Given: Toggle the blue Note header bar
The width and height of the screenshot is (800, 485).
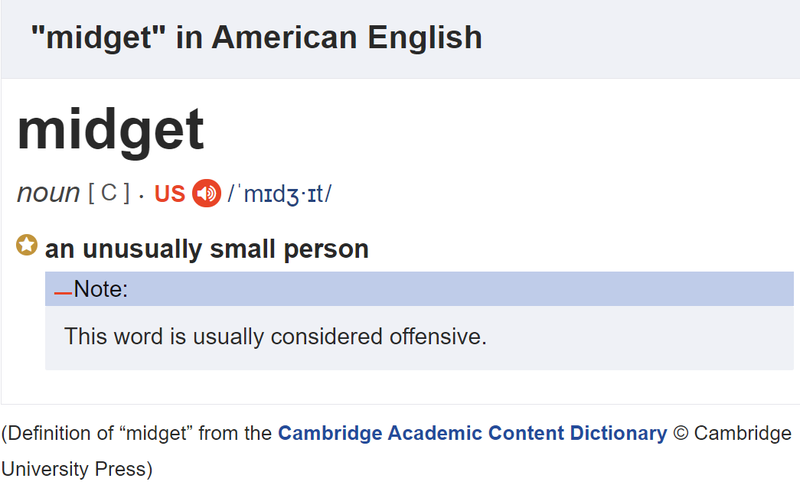Looking at the screenshot, I should 419,289.
